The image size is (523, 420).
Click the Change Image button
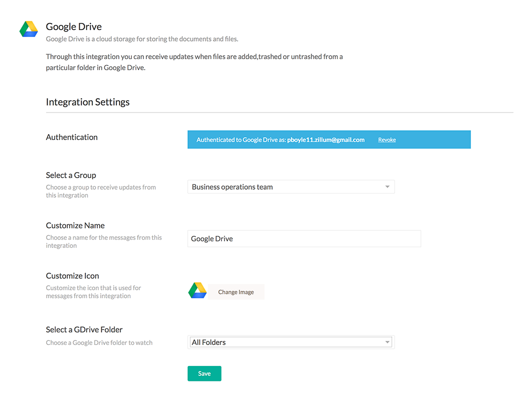[x=236, y=292]
